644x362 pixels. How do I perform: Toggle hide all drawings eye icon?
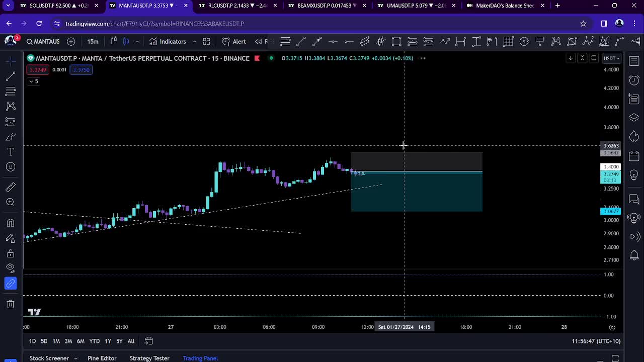[11, 268]
